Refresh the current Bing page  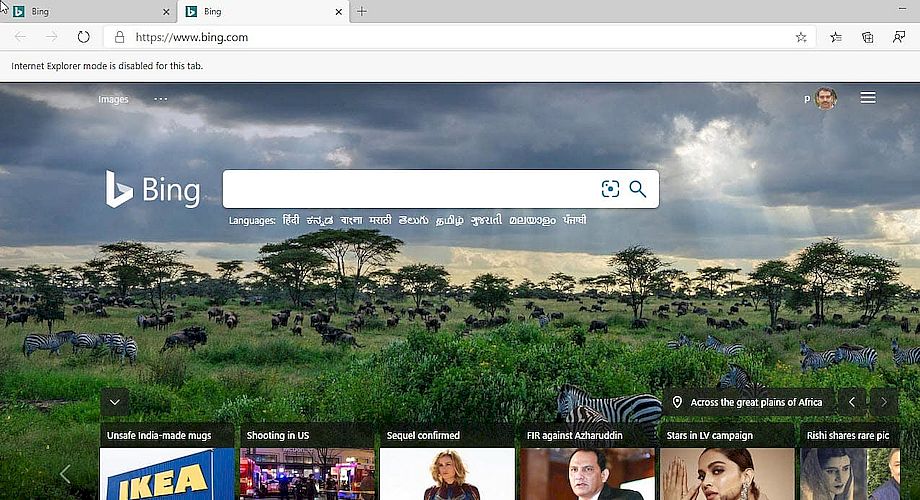[83, 37]
